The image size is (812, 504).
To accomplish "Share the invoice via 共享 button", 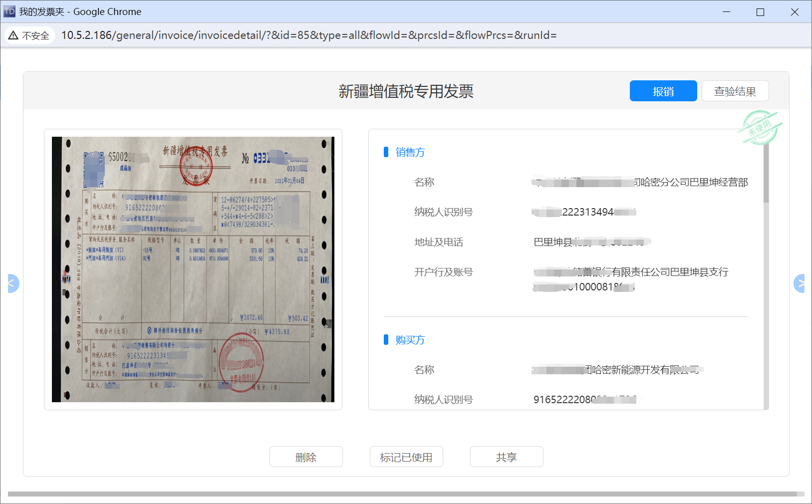I will [506, 457].
